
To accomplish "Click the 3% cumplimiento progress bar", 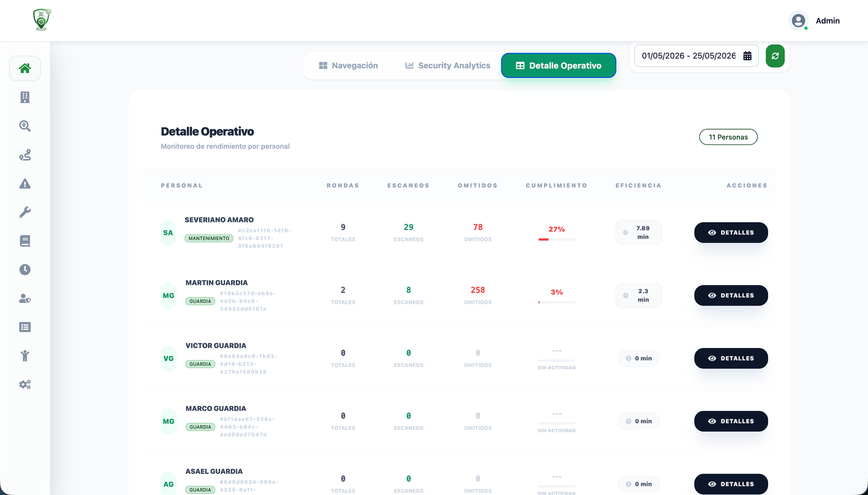I will tap(557, 302).
